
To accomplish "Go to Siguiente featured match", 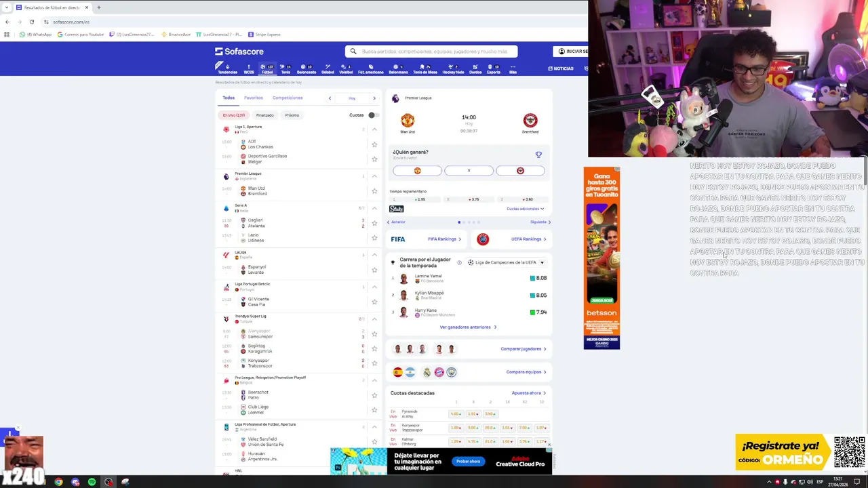I will 540,222.
